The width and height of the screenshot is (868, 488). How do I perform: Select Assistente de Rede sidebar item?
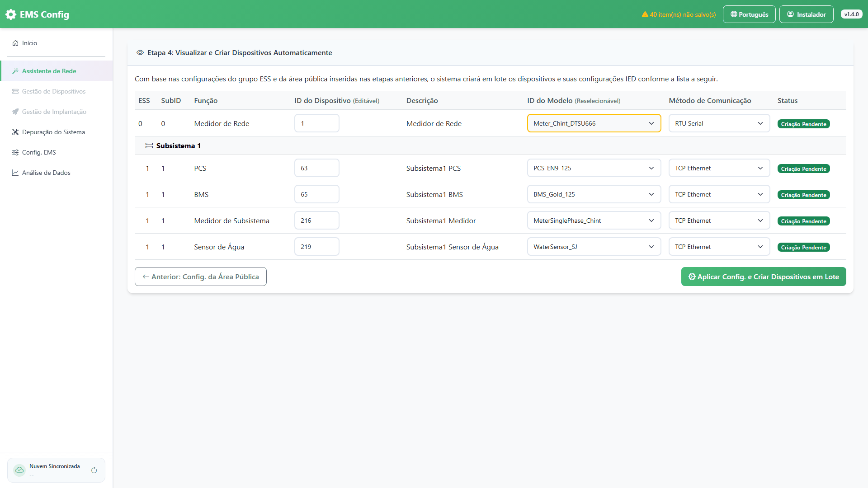point(57,71)
